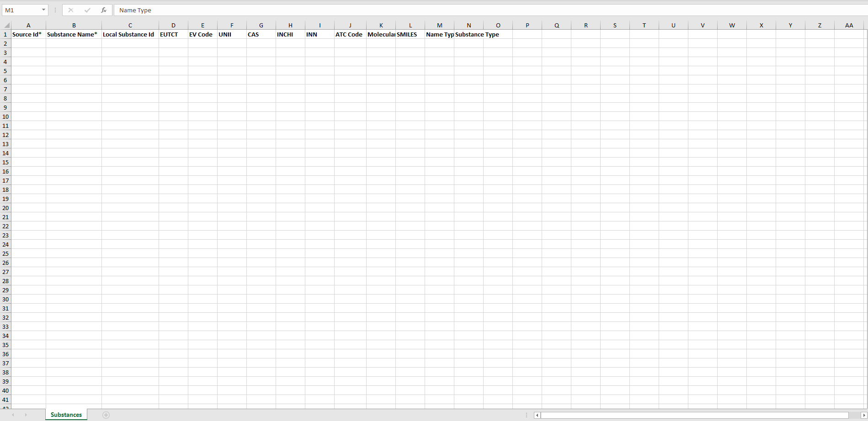Screen dimensions: 868x421
Task: Open the Name Box dropdown arrow
Action: click(43, 10)
